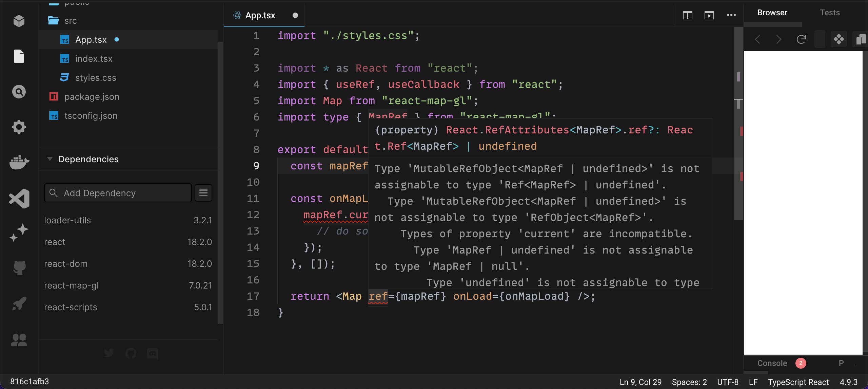Viewport: 868px width, 389px height.
Task: Select the sandbox explorer icon in sidebar
Action: pyautogui.click(x=19, y=21)
